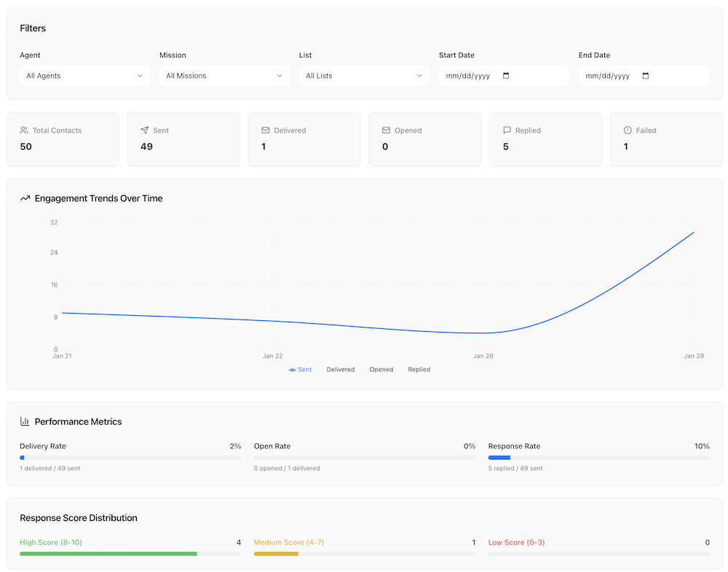
Task: Click the Delivery Rate 2% value
Action: point(235,446)
